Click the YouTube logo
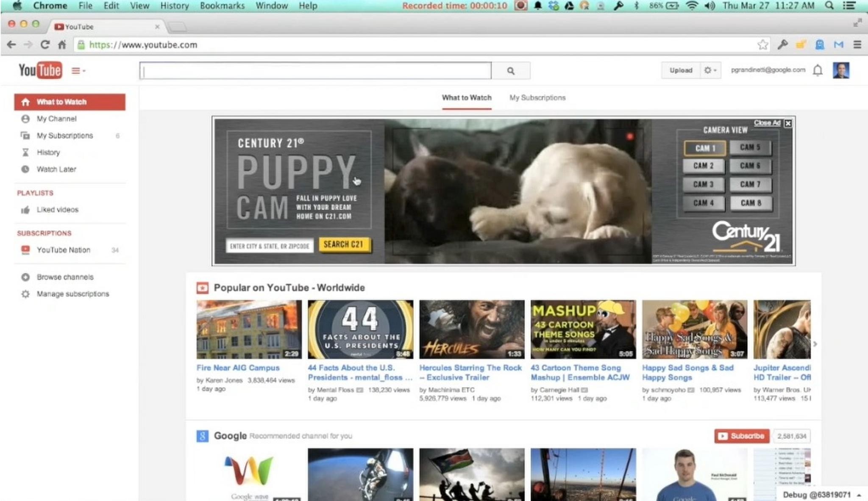The image size is (868, 501). pos(40,70)
